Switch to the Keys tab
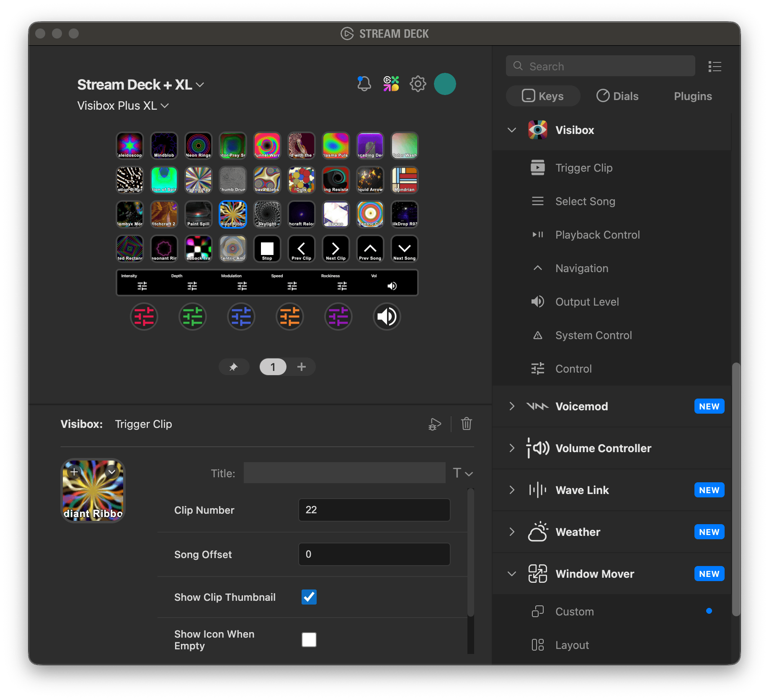This screenshot has height=700, width=769. [543, 96]
